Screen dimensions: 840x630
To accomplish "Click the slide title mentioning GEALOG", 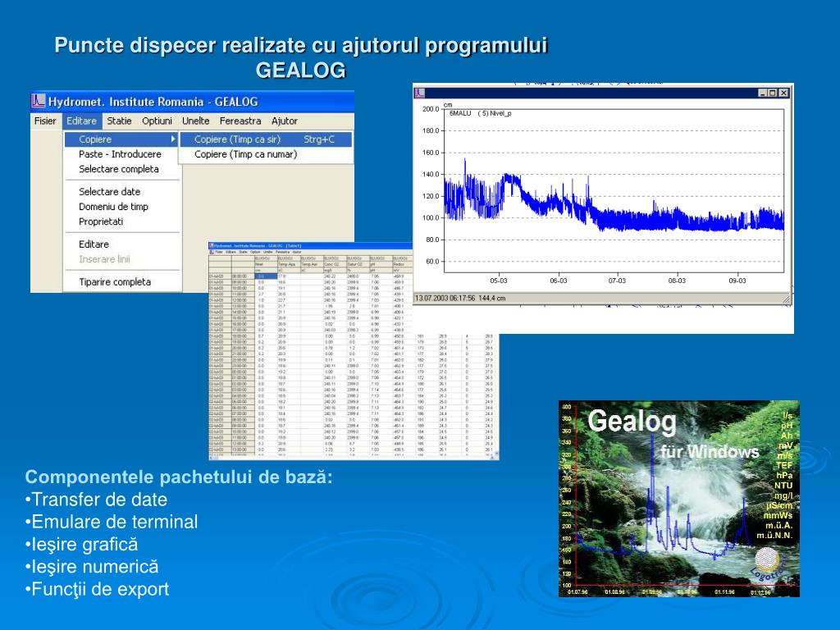I will coord(301,57).
